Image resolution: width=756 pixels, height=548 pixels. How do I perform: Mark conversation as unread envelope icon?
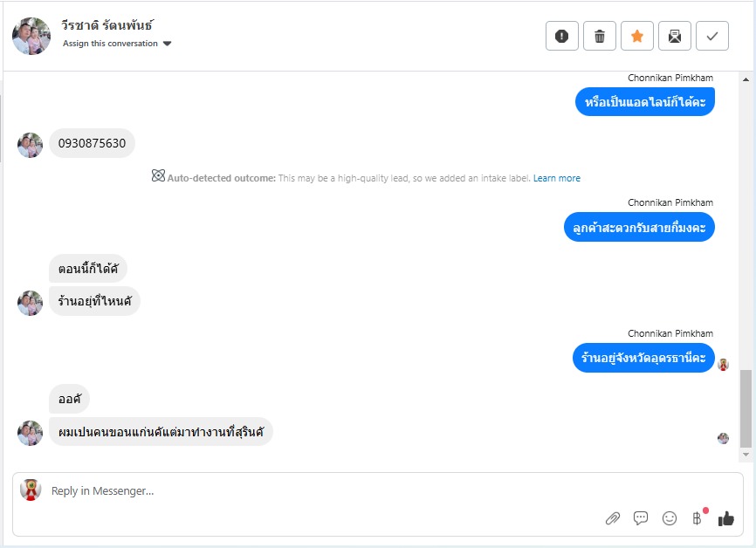point(675,36)
